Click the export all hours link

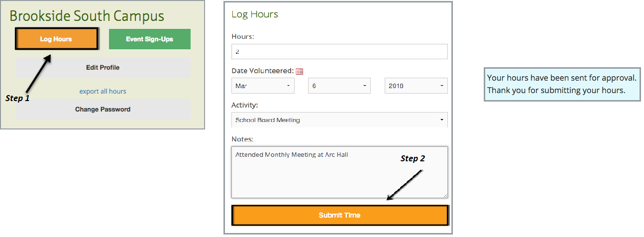[x=103, y=91]
